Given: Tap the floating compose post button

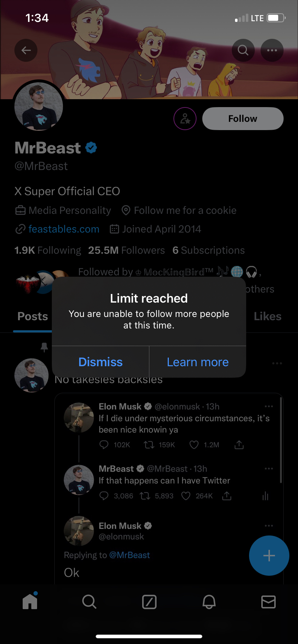Looking at the screenshot, I should point(269,556).
